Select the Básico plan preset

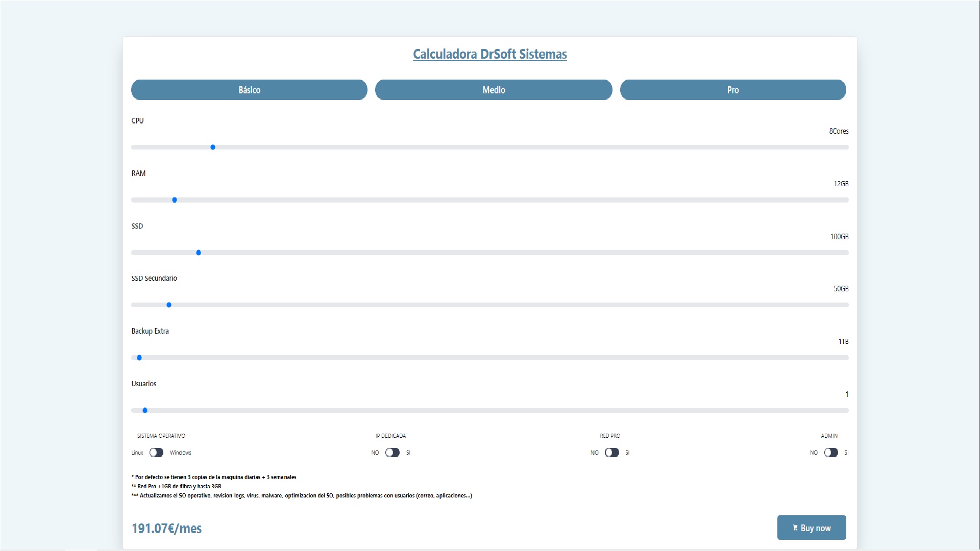(x=249, y=90)
